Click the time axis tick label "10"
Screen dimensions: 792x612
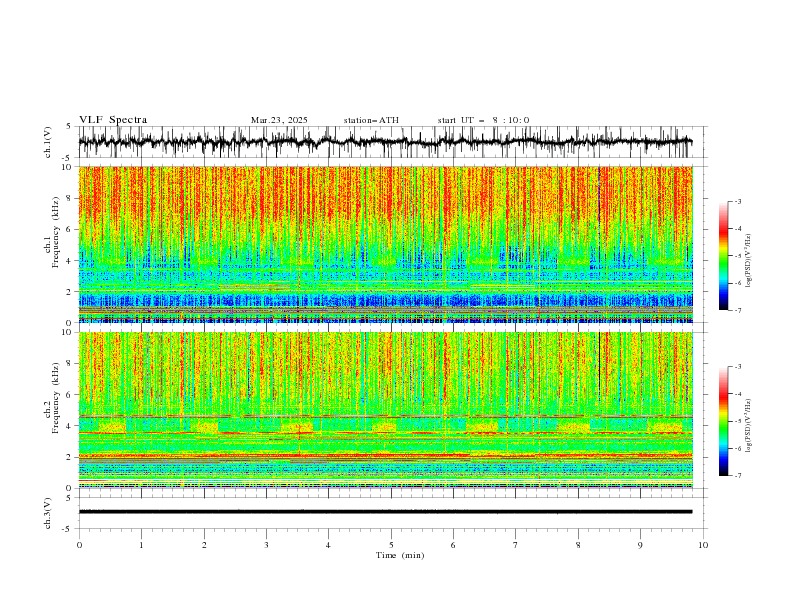coord(703,545)
